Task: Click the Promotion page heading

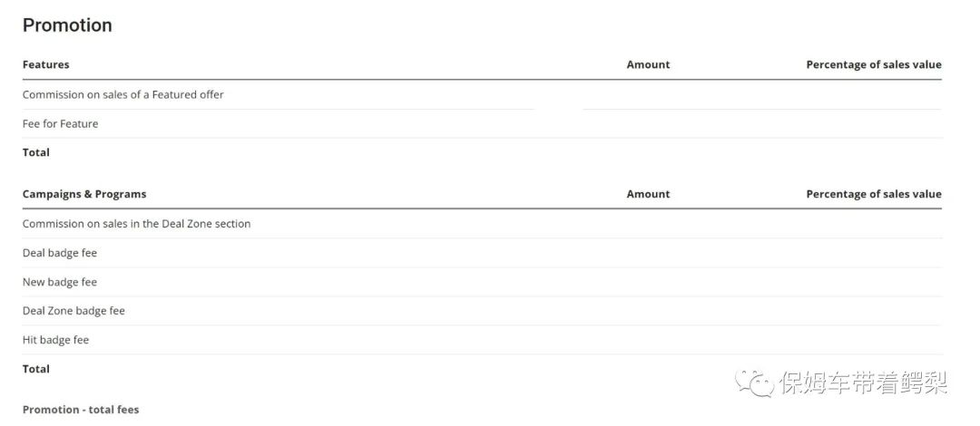Action: click(67, 25)
